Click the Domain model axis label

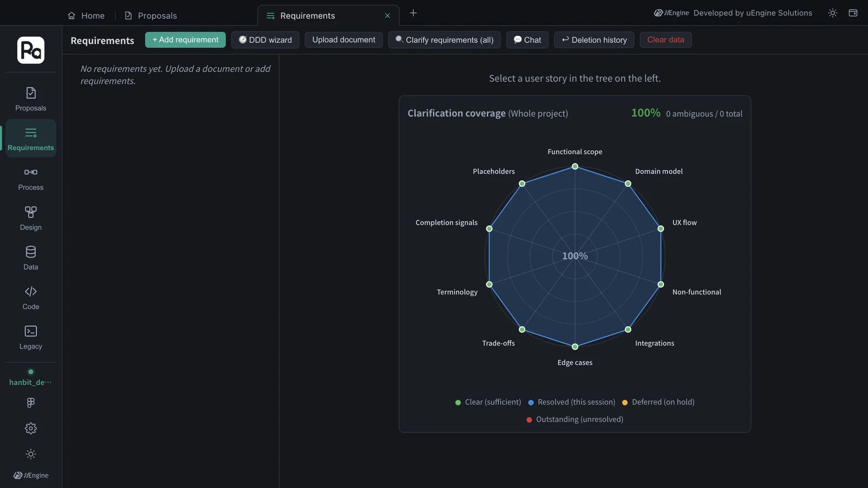[659, 171]
